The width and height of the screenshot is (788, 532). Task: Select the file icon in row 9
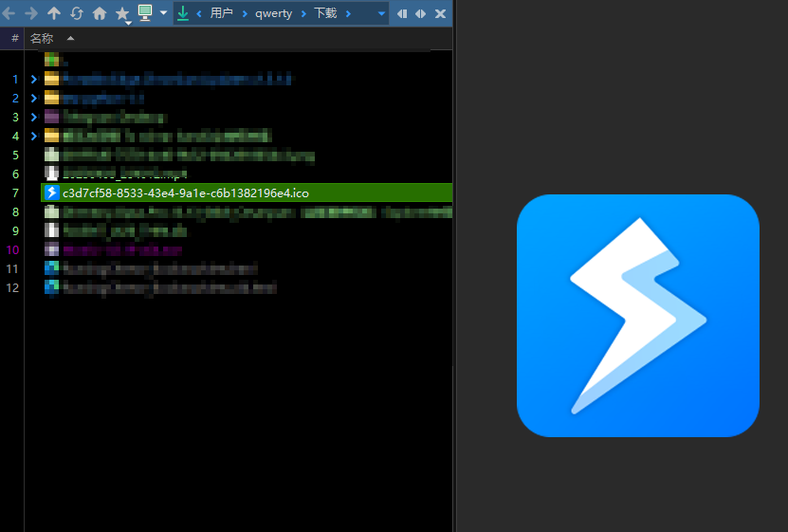pos(51,230)
